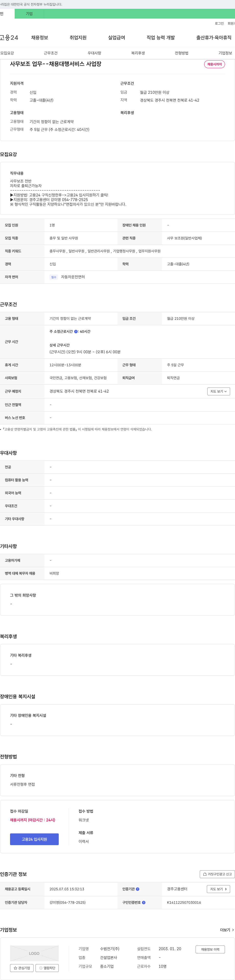Click the 로그인 link
Image resolution: width=235 pixels, height=980 pixels.
[x=219, y=24]
